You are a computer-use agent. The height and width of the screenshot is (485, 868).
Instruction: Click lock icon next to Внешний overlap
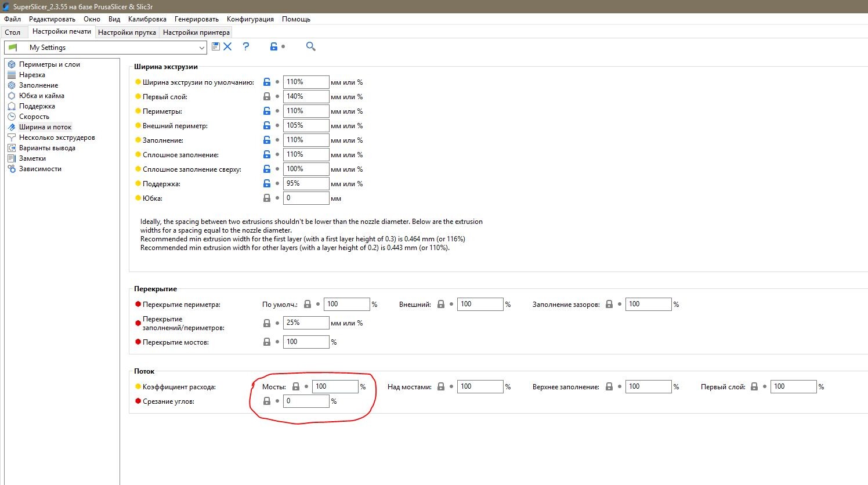click(x=441, y=305)
